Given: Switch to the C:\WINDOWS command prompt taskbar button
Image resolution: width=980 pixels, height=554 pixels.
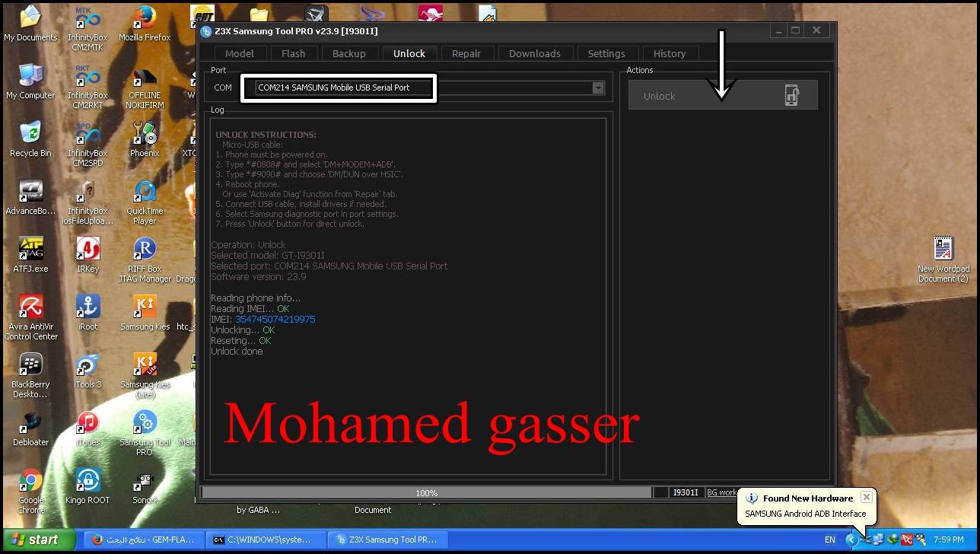Looking at the screenshot, I should tap(267, 540).
